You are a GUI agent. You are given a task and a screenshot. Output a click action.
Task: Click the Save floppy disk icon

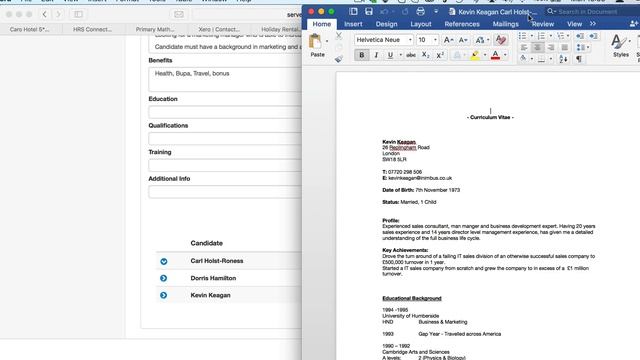pos(369,11)
